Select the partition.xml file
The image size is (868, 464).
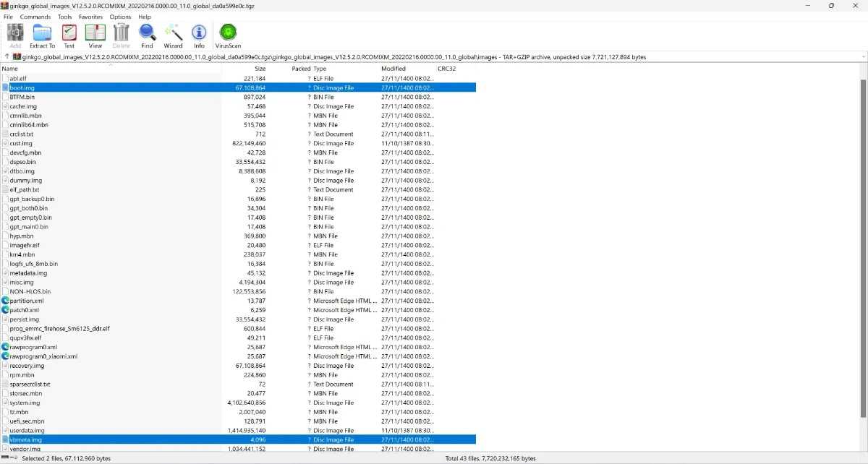27,301
